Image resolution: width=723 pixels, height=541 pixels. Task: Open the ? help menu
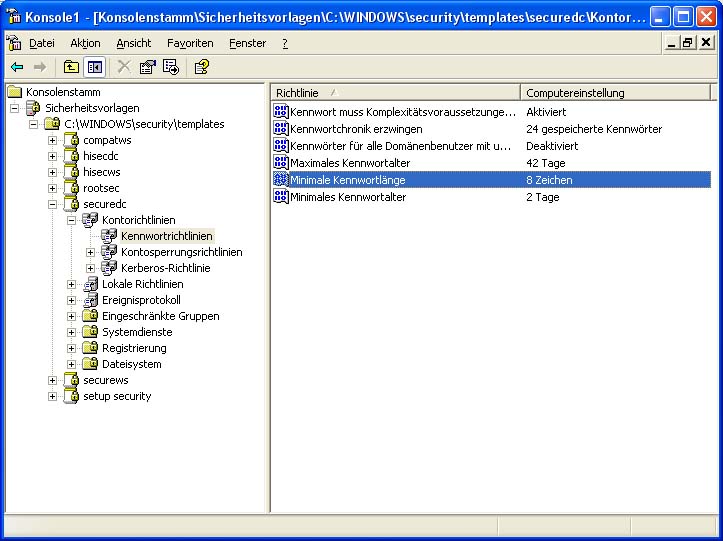tap(285, 43)
